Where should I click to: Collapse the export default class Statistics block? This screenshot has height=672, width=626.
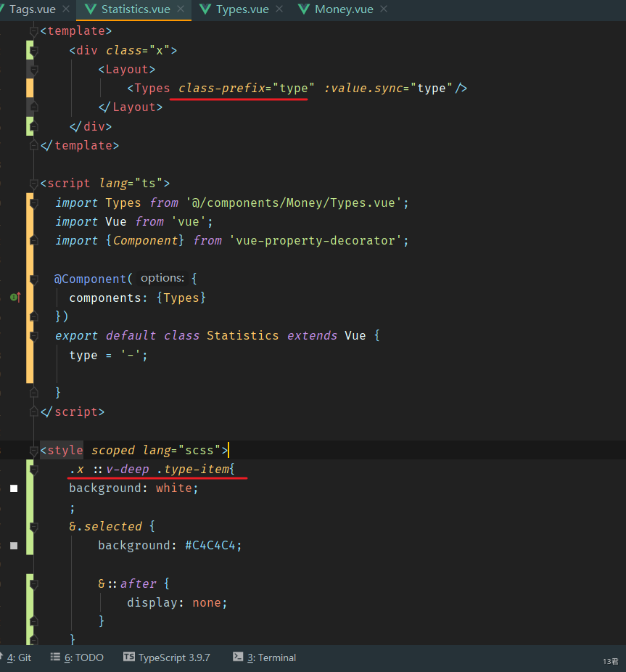(33, 336)
